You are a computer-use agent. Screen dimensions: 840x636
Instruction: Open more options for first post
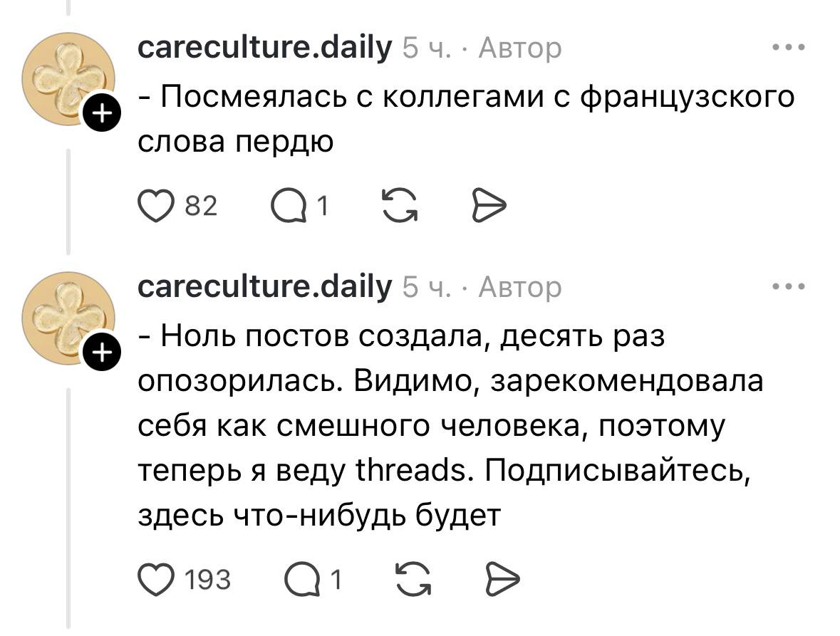[789, 48]
